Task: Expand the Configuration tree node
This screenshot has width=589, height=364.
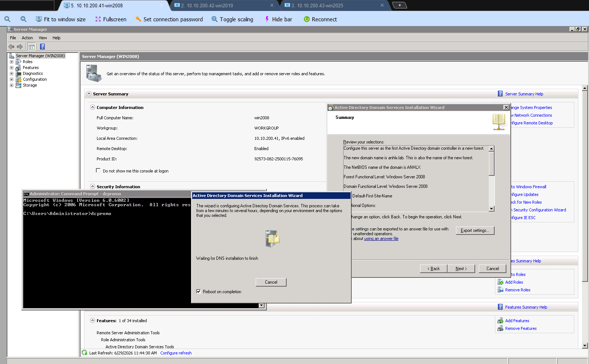Action: pos(11,79)
